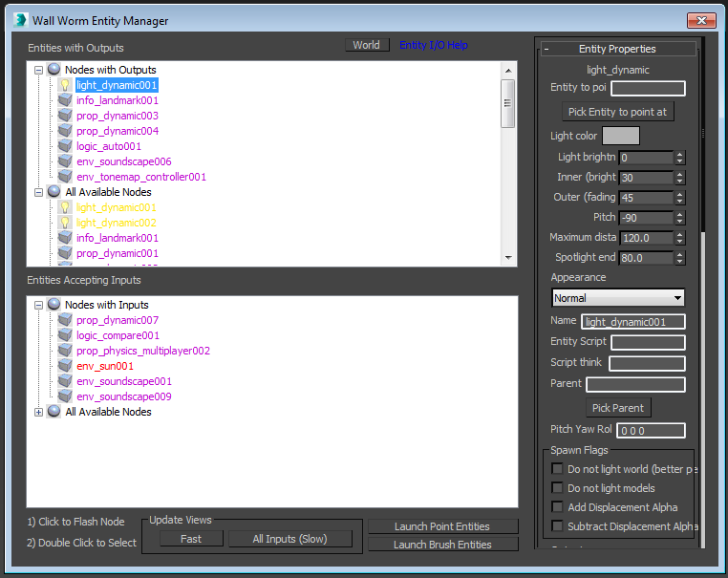
Task: Click Fast update views button
Action: [x=191, y=539]
